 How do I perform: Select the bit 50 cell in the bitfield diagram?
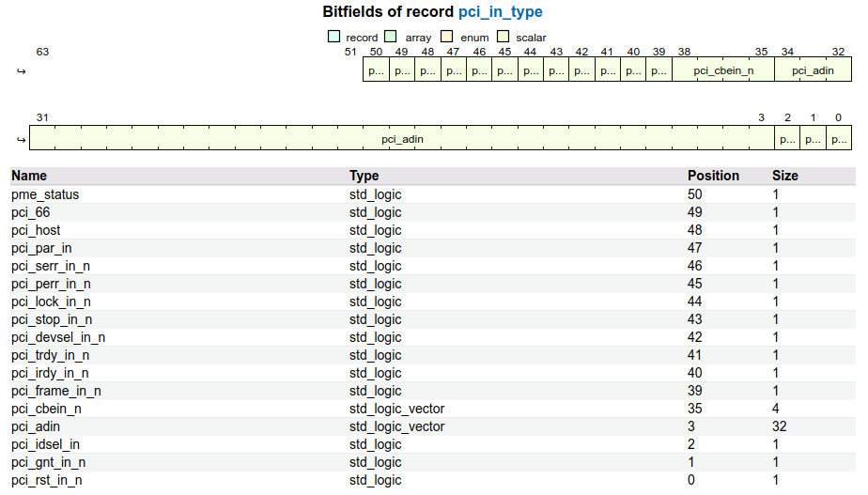376,70
